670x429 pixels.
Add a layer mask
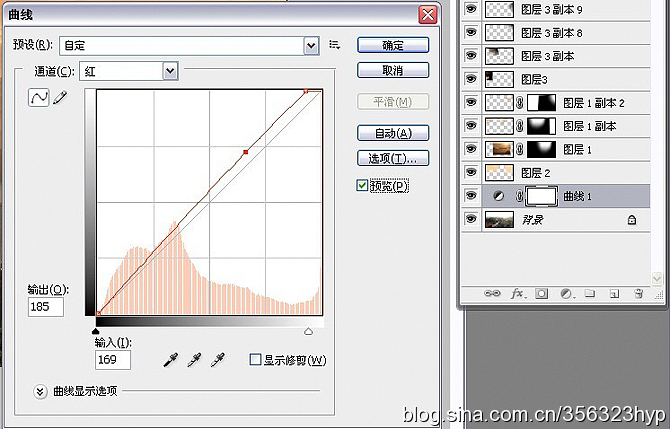(x=542, y=294)
